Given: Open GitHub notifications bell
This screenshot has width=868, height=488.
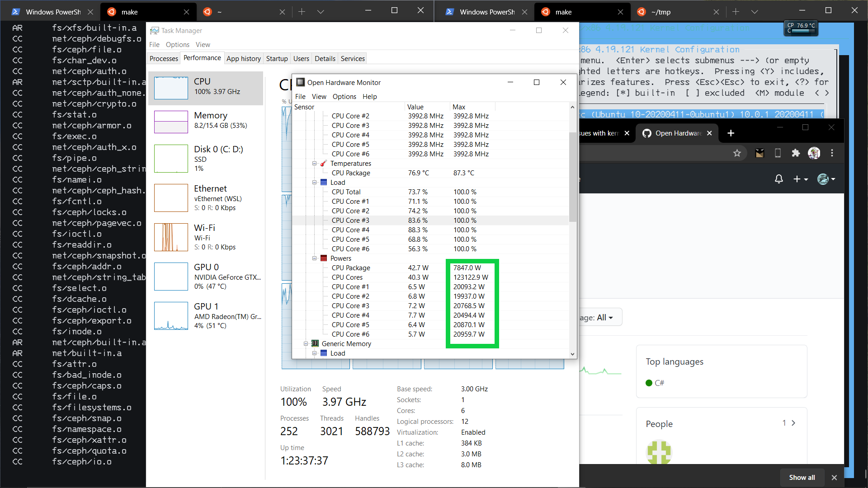Looking at the screenshot, I should point(778,179).
